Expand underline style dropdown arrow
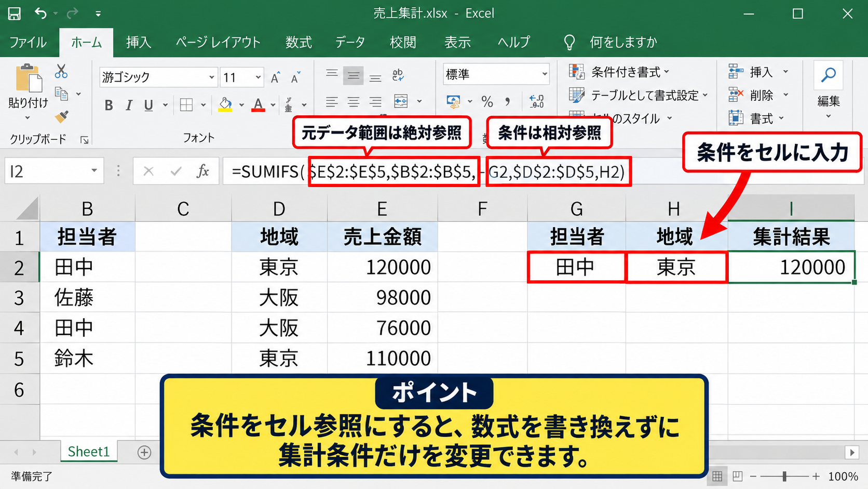Screen dimensions: 868x489 165,105
